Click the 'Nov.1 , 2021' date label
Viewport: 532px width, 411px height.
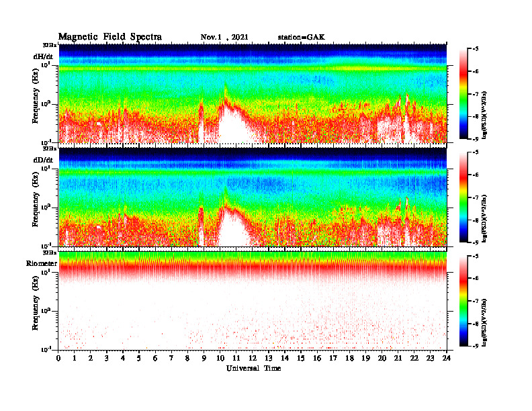coord(224,38)
